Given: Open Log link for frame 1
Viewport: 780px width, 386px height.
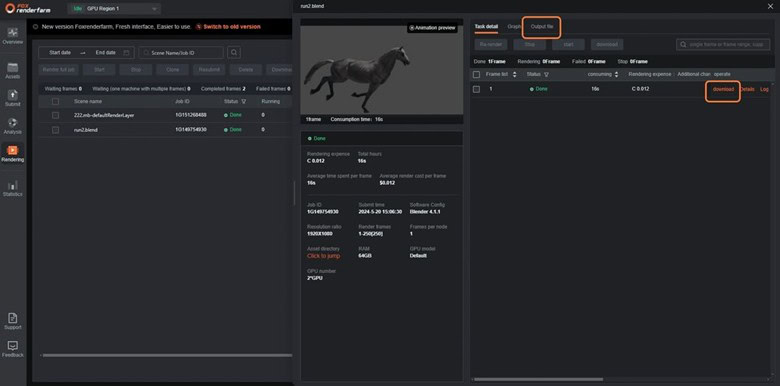Looking at the screenshot, I should [765, 90].
